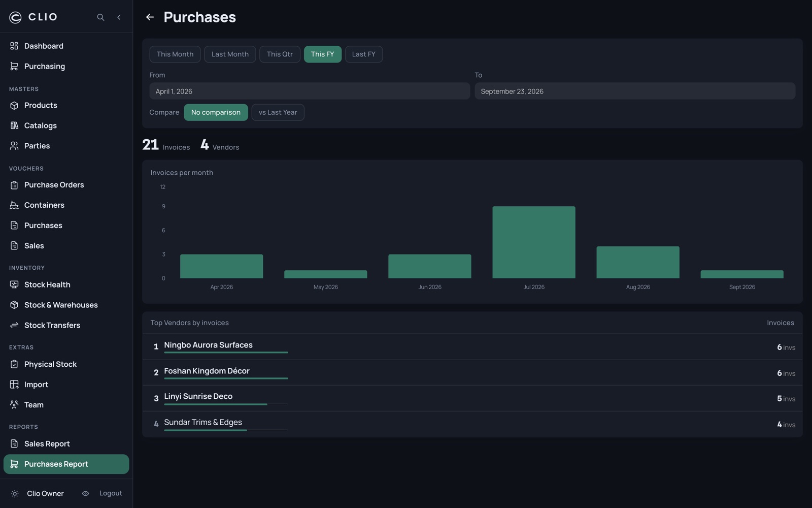Click the Physical Stock clipboard-check icon
Image resolution: width=812 pixels, height=508 pixels.
(x=14, y=364)
